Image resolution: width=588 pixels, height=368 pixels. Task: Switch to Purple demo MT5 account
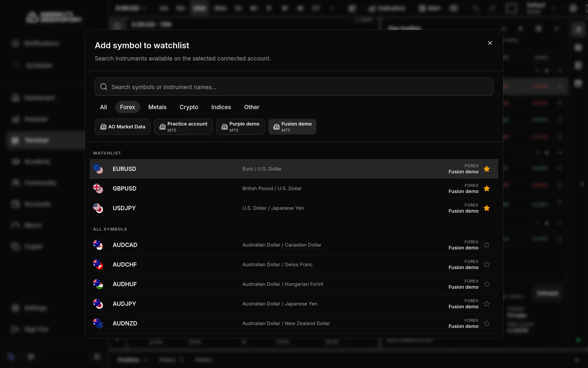240,127
